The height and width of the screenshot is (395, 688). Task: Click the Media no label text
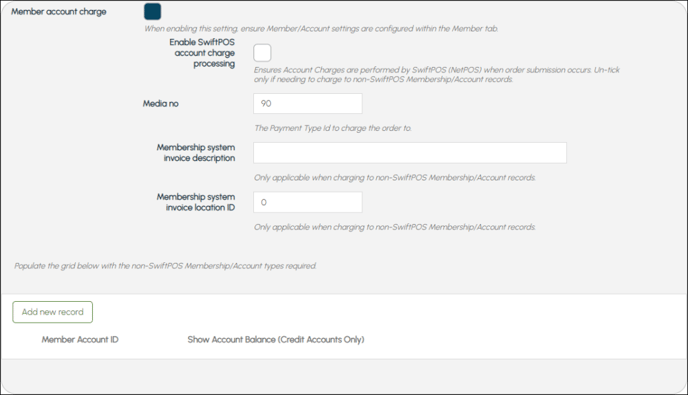pyautogui.click(x=161, y=104)
